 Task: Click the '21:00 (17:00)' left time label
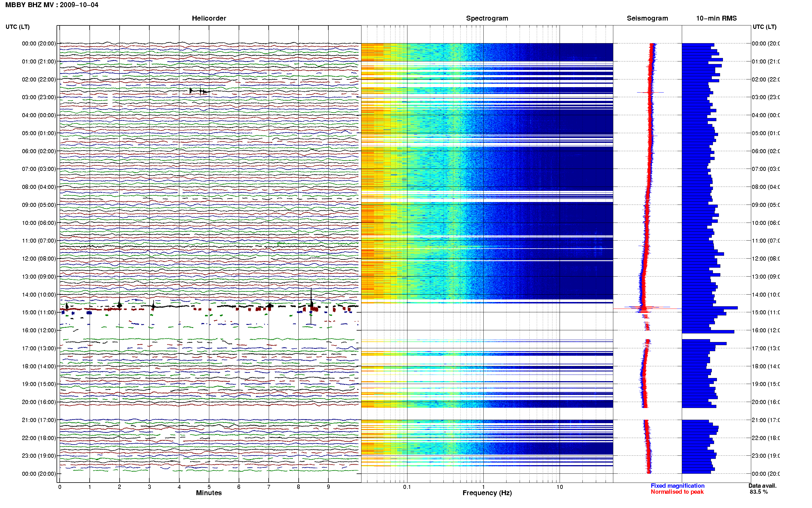tap(39, 420)
